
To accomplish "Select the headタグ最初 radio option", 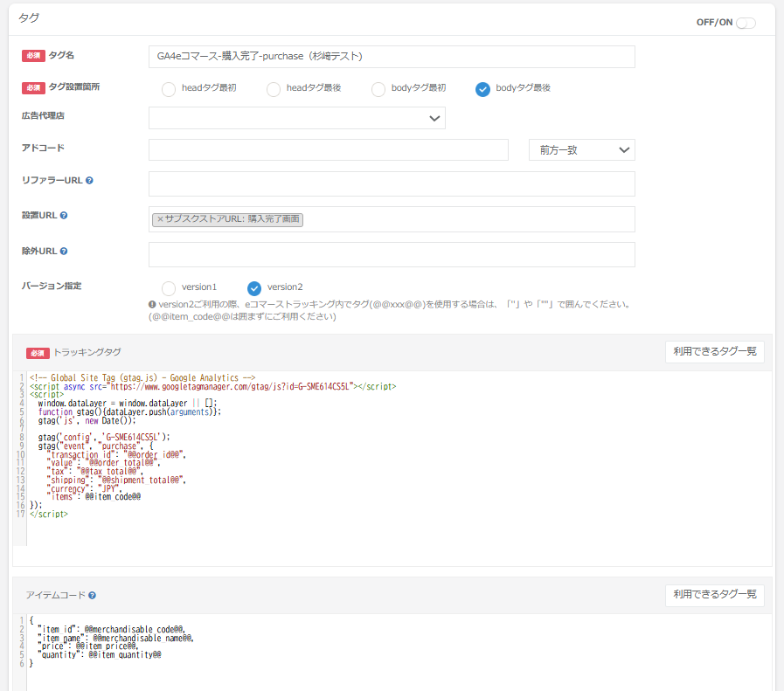I will pyautogui.click(x=169, y=89).
